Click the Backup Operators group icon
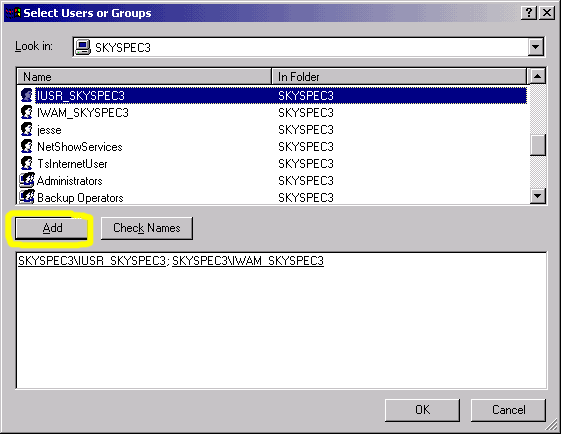Image resolution: width=561 pixels, height=434 pixels. [x=27, y=197]
